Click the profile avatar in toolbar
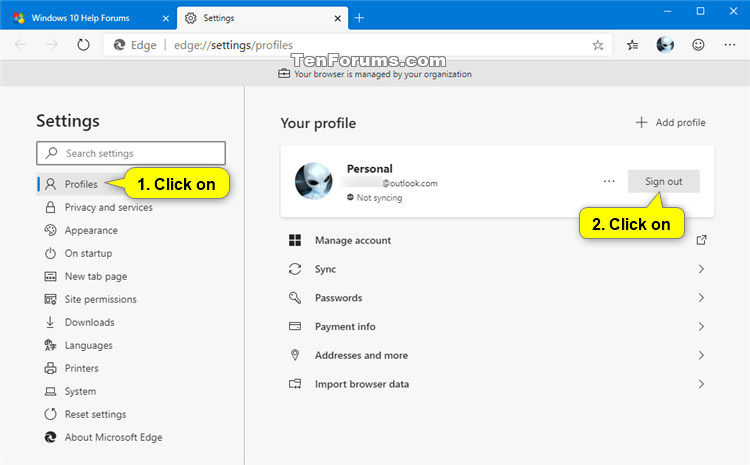This screenshot has width=750, height=465. tap(665, 45)
